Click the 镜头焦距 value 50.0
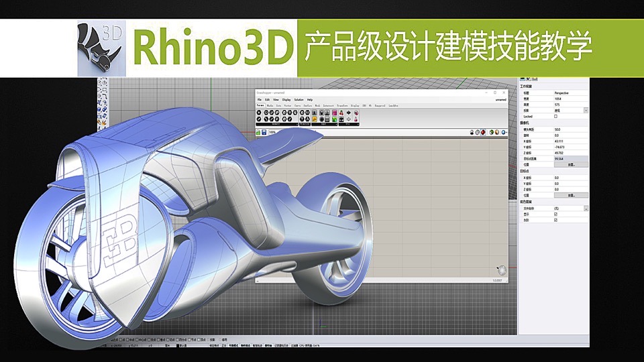 click(x=557, y=129)
